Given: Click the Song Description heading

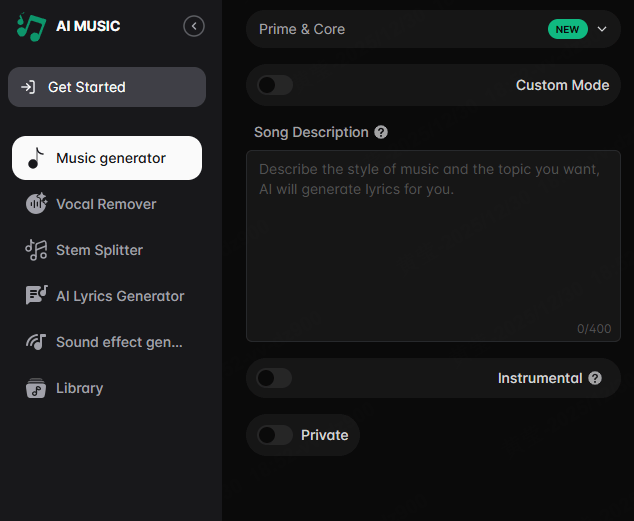Looking at the screenshot, I should [x=311, y=132].
